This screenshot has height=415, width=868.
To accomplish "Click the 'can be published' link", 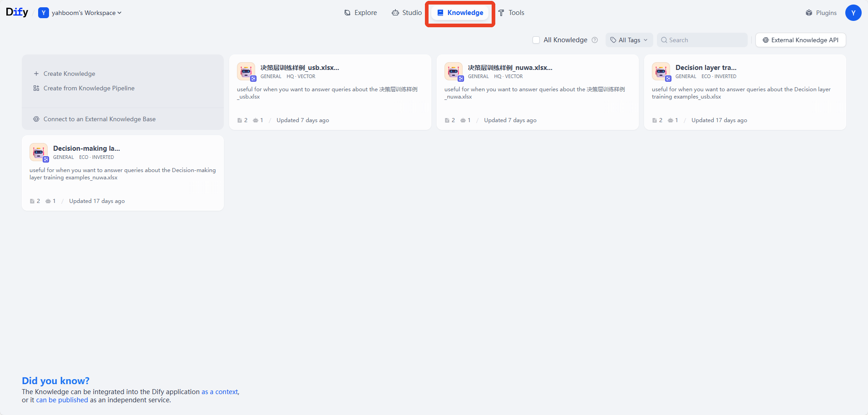I will pos(62,400).
